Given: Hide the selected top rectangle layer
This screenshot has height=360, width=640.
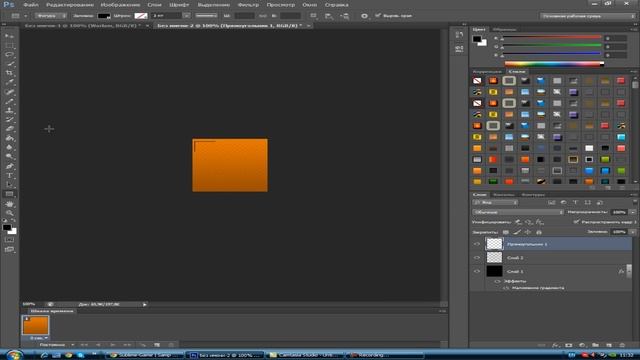Looking at the screenshot, I should (477, 244).
